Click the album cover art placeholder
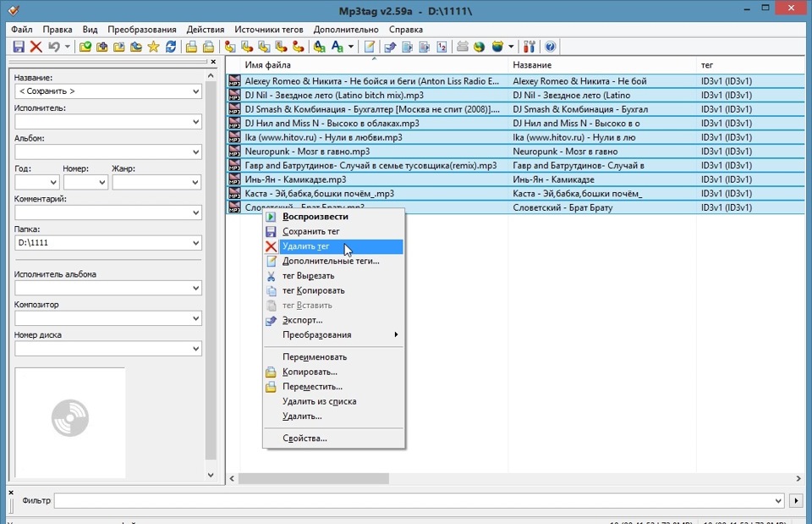Image resolution: width=812 pixels, height=524 pixels. point(70,423)
